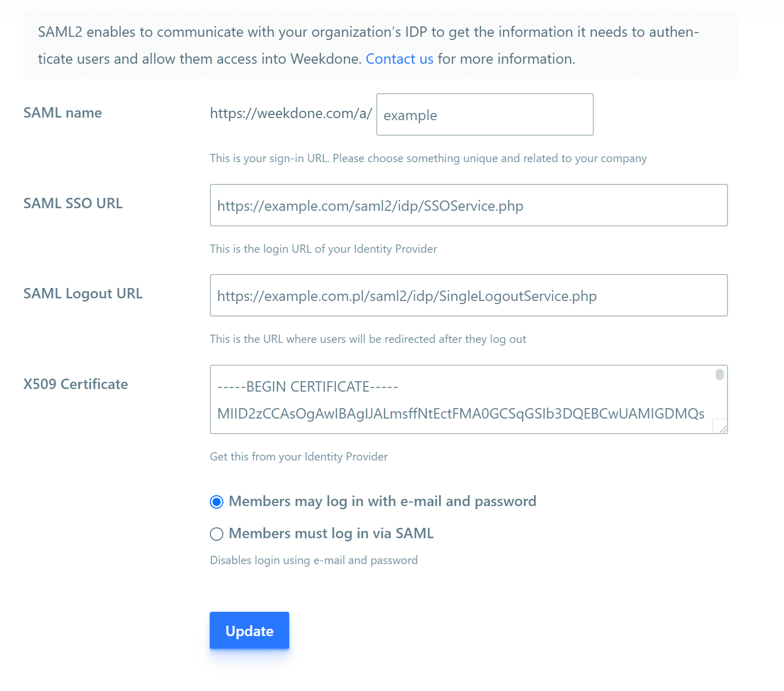Click the X509 Certificate text area
Viewport: 784px width, 691px height.
click(461, 399)
